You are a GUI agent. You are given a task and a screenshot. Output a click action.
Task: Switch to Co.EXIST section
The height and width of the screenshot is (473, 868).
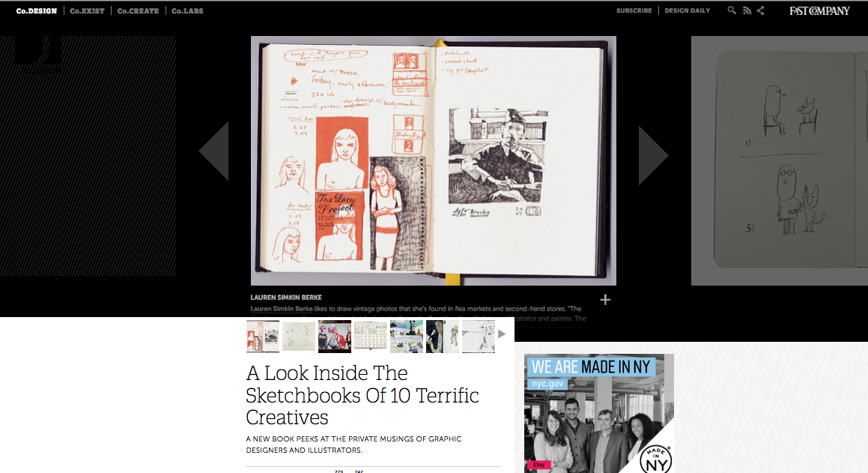click(x=87, y=10)
